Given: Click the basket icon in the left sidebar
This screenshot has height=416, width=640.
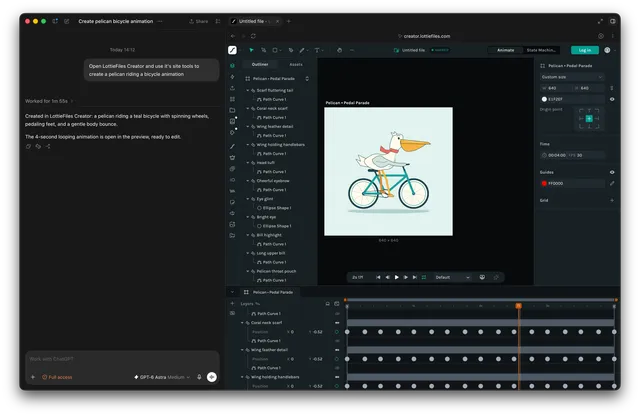Looking at the screenshot, I should [232, 158].
